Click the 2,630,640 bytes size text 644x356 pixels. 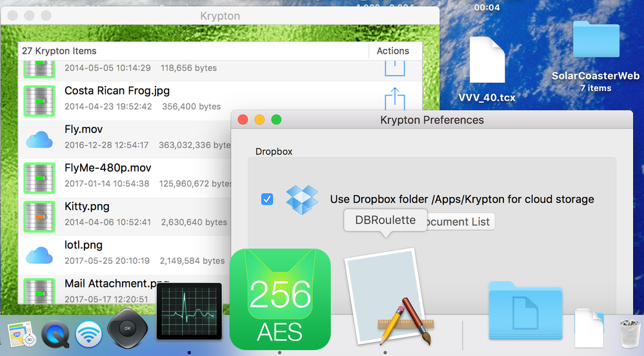click(194, 222)
